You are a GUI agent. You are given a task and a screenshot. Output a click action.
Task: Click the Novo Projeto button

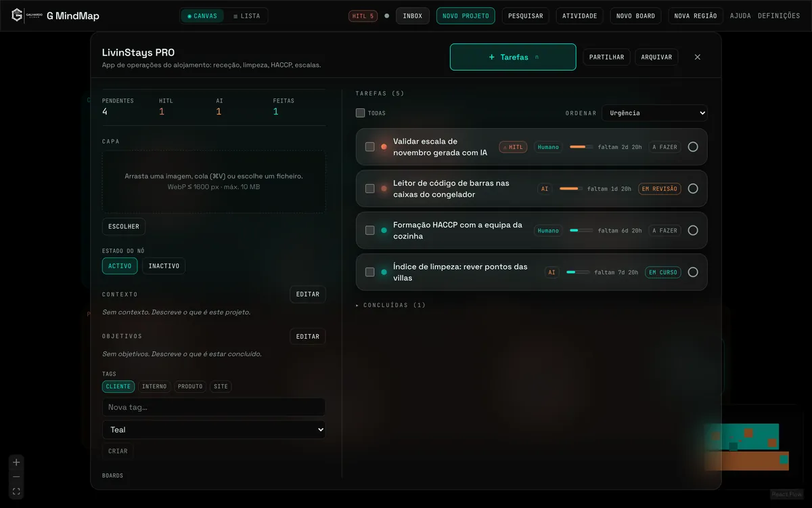(466, 16)
